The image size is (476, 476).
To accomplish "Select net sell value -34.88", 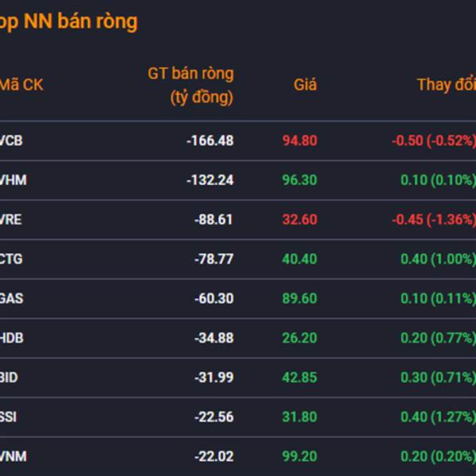I will (214, 338).
